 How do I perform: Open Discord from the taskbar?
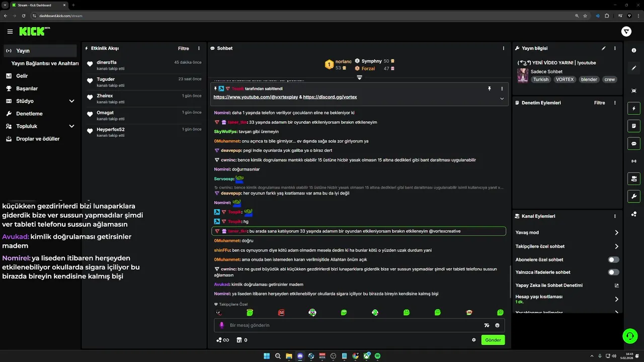[300, 356]
